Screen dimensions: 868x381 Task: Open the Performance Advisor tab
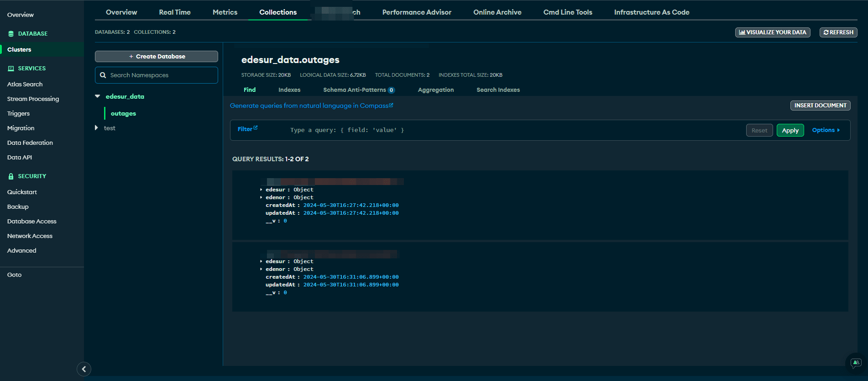tap(417, 12)
